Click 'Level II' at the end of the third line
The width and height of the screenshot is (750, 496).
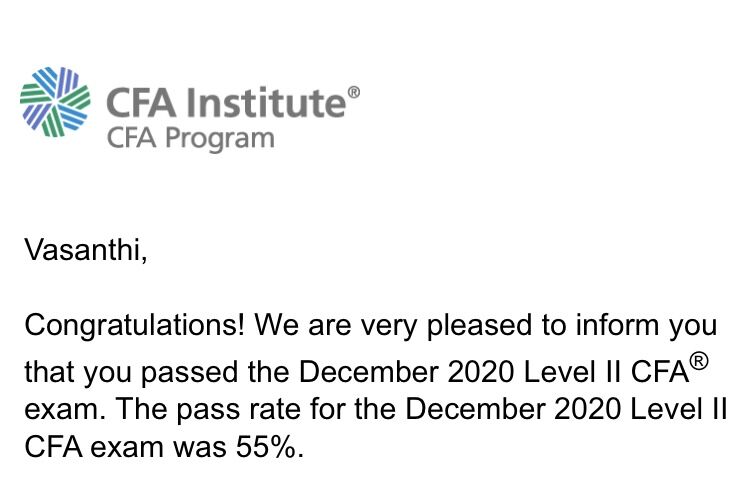click(x=679, y=409)
